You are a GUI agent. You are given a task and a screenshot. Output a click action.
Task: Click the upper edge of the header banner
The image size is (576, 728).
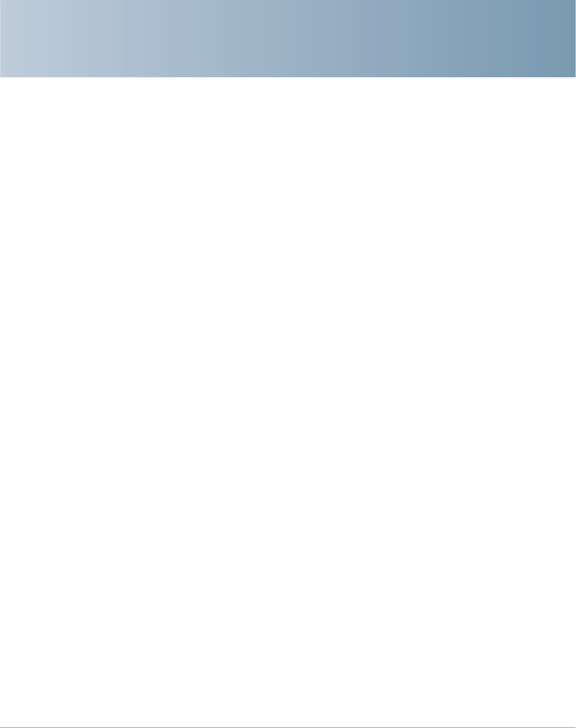[288, 2]
